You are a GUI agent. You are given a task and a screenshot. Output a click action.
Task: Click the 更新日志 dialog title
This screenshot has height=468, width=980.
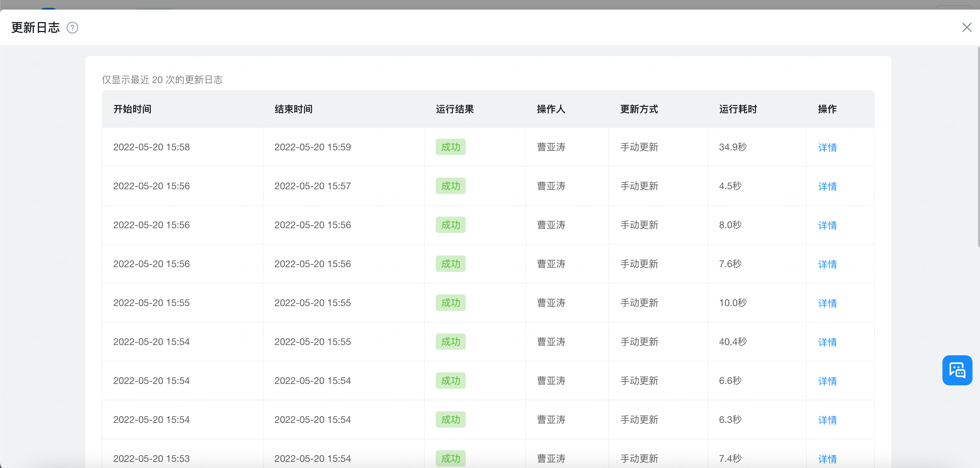click(x=36, y=27)
